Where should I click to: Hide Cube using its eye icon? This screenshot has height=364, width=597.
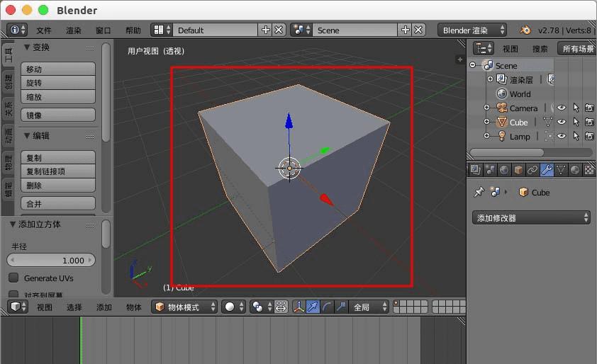[x=561, y=122]
